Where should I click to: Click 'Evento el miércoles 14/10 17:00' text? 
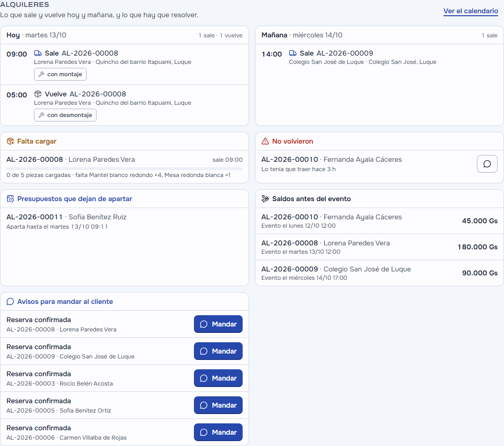pos(304,278)
